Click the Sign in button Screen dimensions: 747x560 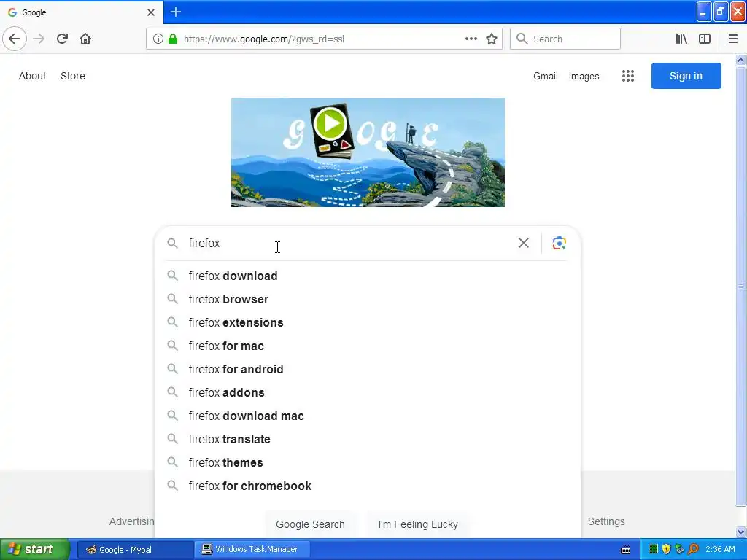click(x=686, y=76)
